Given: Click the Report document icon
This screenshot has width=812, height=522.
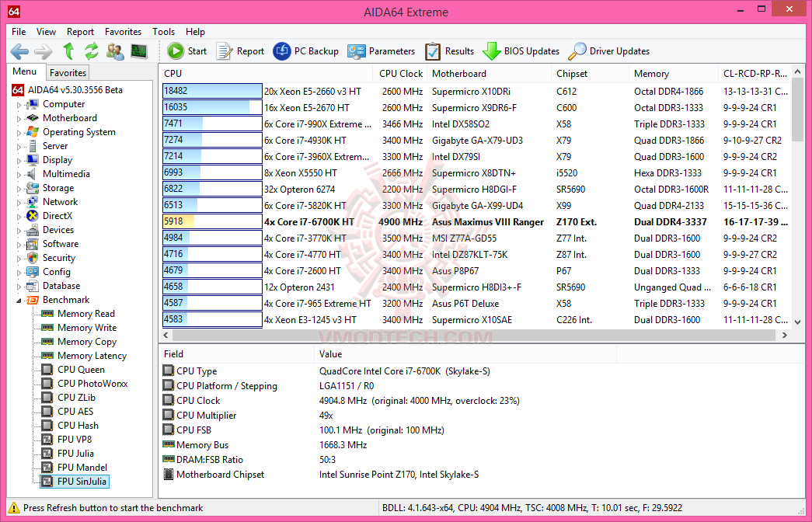Looking at the screenshot, I should (225, 51).
